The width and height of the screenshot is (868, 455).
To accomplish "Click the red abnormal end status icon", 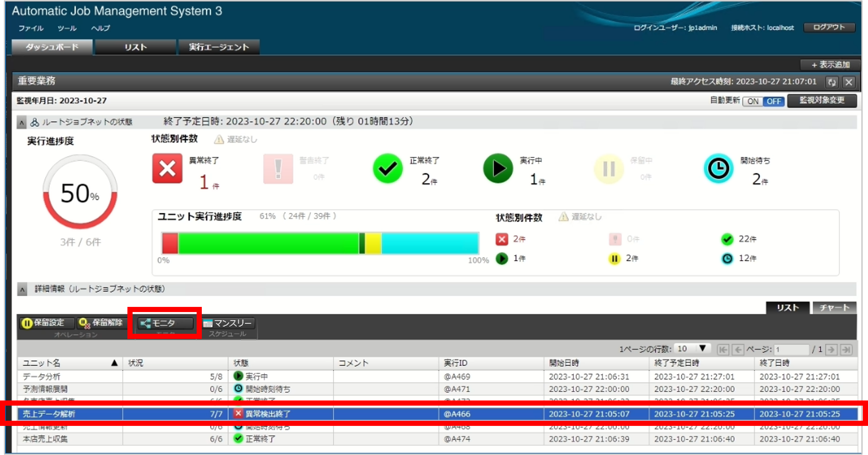I will pos(167,169).
